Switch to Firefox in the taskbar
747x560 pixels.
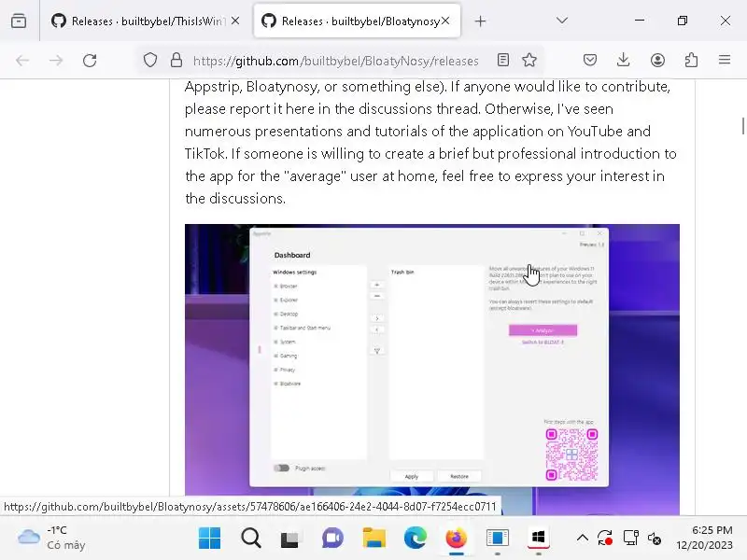click(456, 539)
